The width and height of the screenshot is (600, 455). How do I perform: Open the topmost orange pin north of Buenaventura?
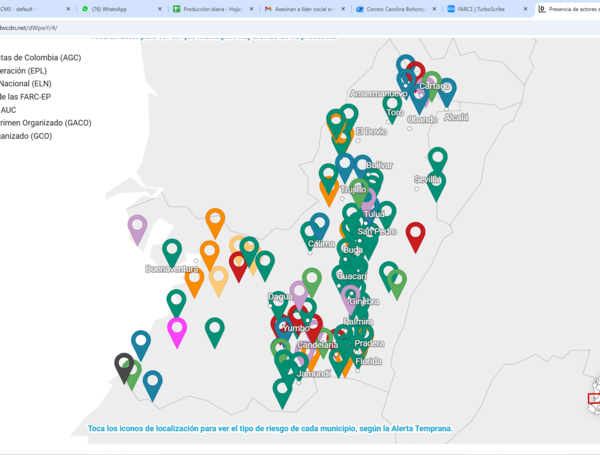click(215, 221)
